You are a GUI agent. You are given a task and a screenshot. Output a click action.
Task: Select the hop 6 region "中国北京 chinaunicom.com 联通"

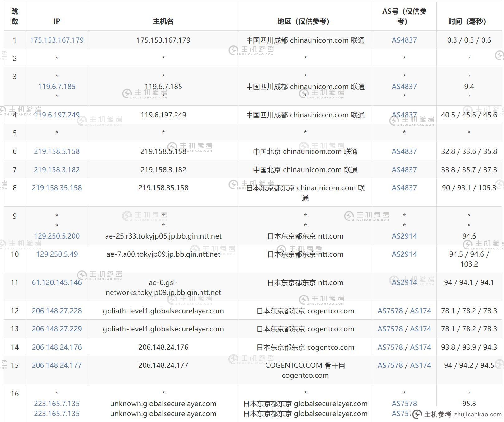pyautogui.click(x=305, y=151)
